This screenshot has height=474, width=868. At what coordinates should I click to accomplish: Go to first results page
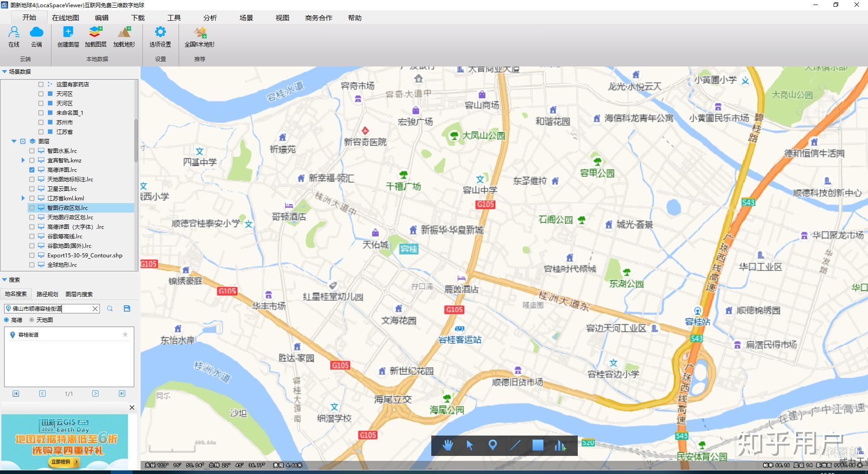pos(16,393)
